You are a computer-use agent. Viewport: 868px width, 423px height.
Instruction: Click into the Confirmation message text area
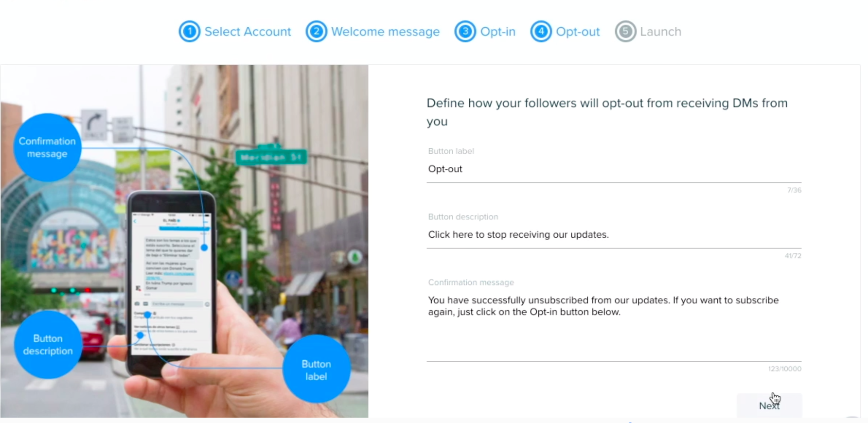tap(614, 326)
